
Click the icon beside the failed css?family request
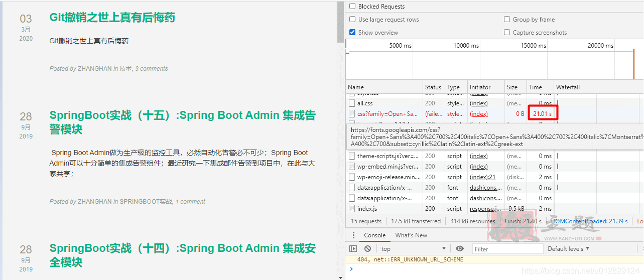click(x=352, y=114)
